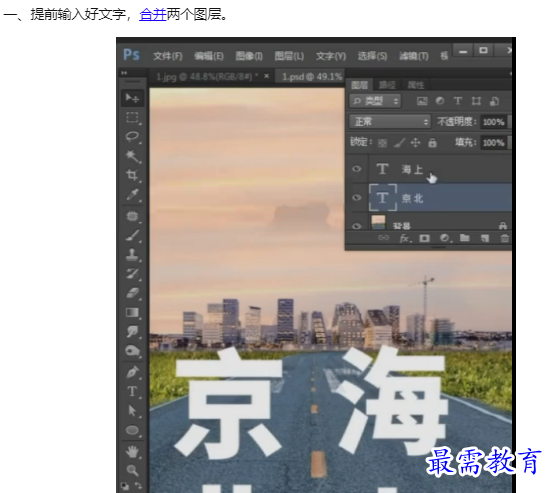Lock layer position
This screenshot has width=550, height=493.
click(x=416, y=142)
